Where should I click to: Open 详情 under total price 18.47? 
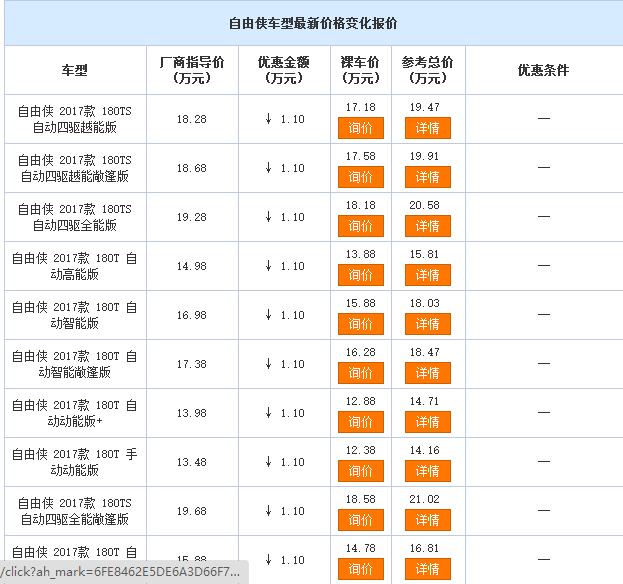tap(428, 373)
